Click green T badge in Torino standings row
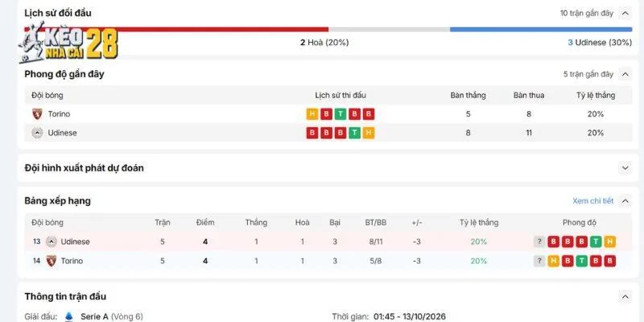The width and height of the screenshot is (644, 322). tap(581, 261)
